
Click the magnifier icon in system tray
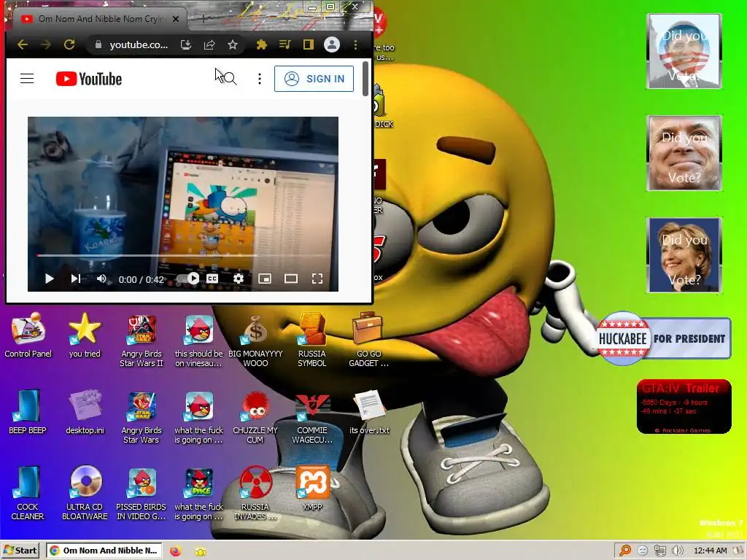[625, 551]
